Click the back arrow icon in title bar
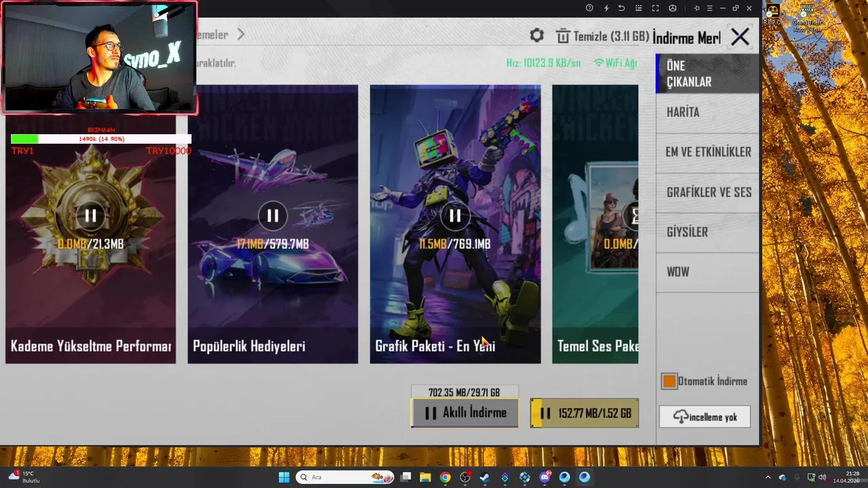Screen dimensions: 868x488 point(621,8)
